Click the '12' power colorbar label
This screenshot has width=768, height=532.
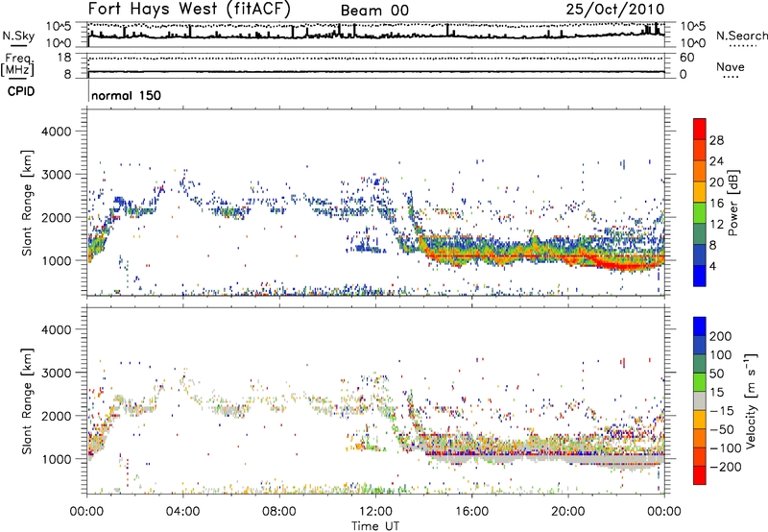click(716, 225)
